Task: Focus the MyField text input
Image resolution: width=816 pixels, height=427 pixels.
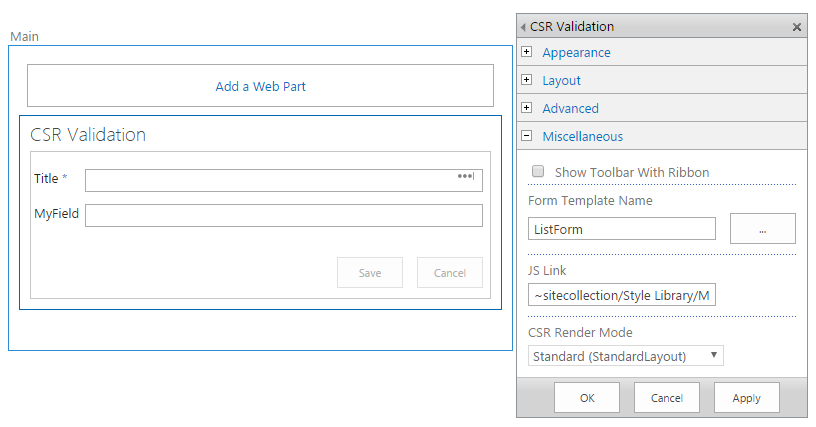Action: (x=284, y=215)
